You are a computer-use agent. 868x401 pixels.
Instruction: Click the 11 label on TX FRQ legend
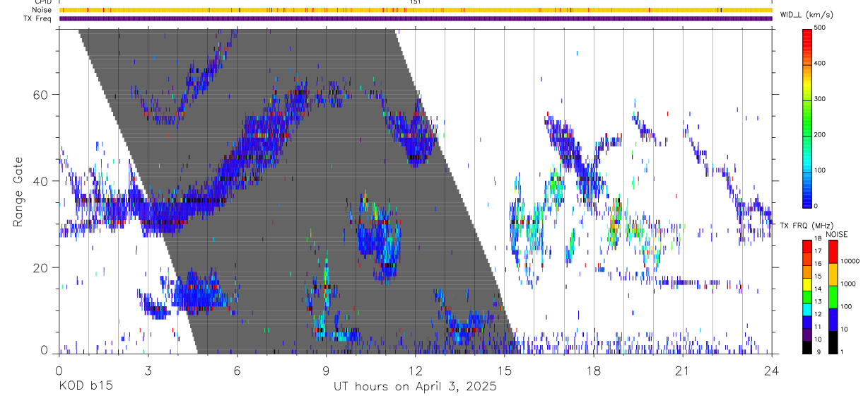[819, 327]
